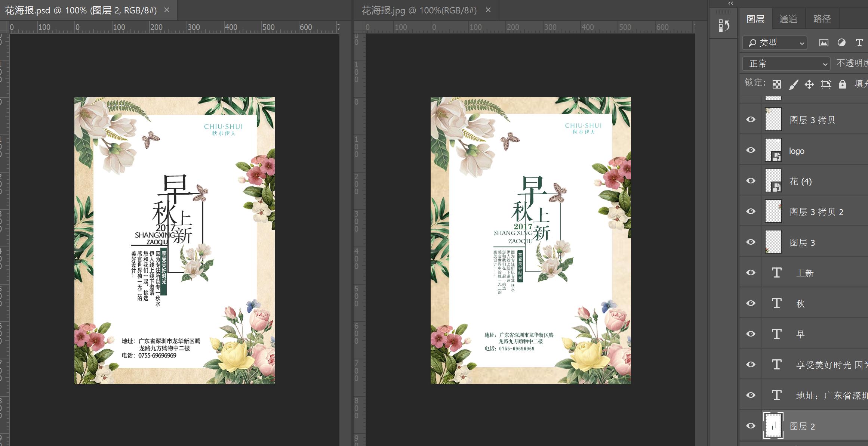Close the 花海报.psd document tab
The width and height of the screenshot is (868, 446).
click(167, 10)
